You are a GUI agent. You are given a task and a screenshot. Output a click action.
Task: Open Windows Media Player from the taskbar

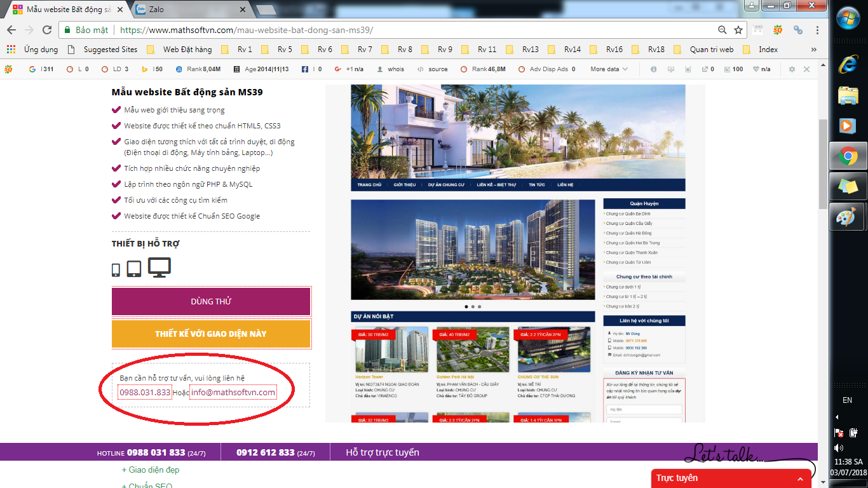[848, 126]
